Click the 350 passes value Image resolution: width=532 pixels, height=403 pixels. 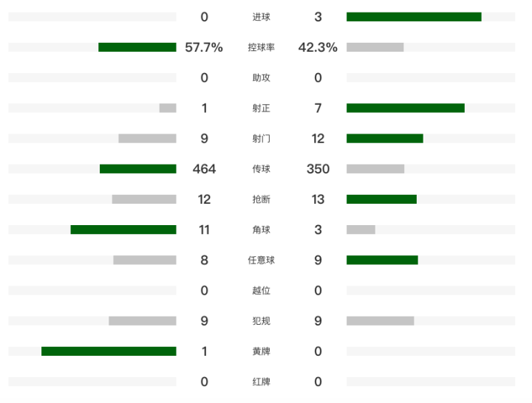point(318,169)
